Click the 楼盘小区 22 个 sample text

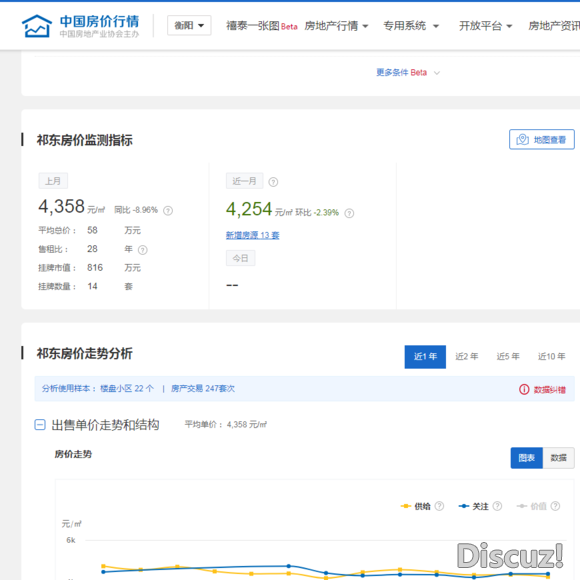point(127,389)
